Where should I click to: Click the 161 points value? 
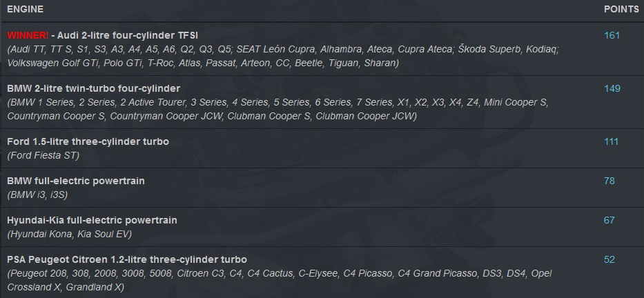pos(612,35)
